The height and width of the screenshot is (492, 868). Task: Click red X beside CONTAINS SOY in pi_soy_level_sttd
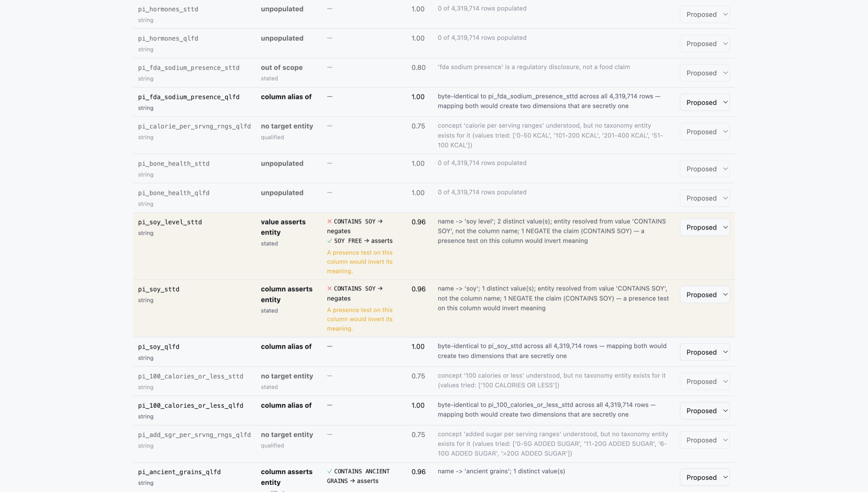pyautogui.click(x=329, y=221)
